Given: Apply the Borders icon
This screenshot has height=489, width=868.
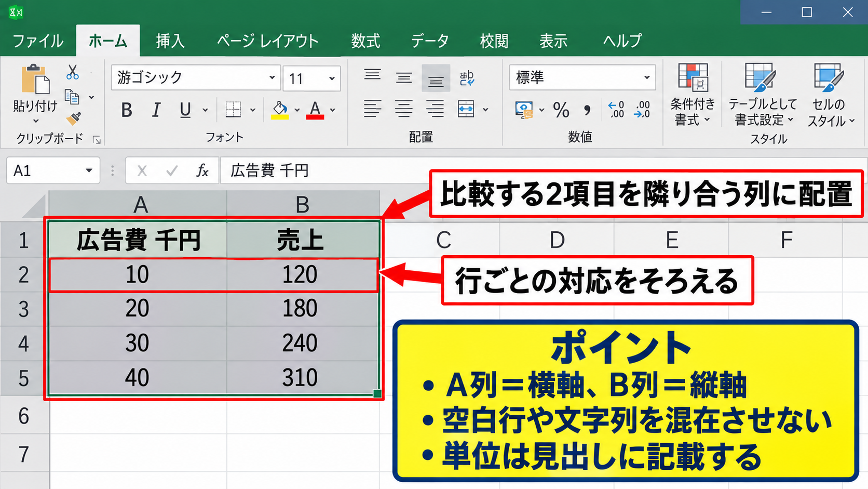Looking at the screenshot, I should pos(233,110).
